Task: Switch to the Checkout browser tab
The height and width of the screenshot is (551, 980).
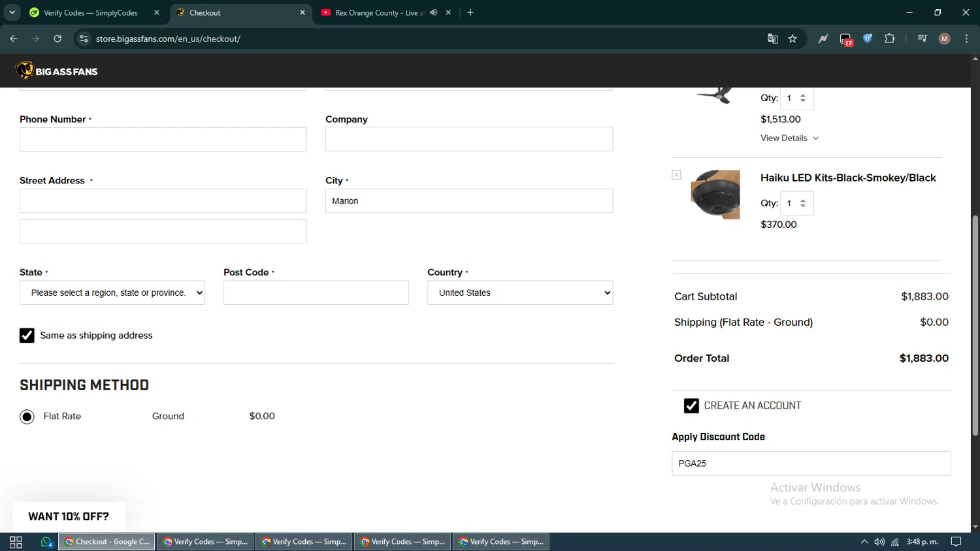Action: point(240,12)
